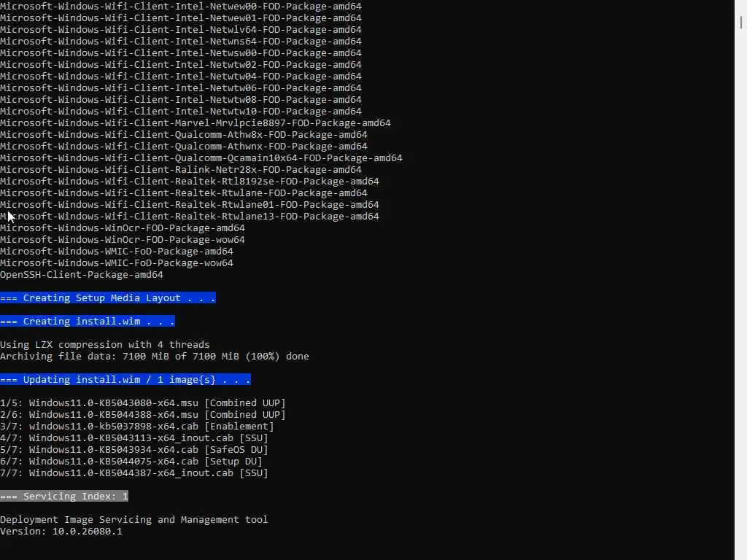Click the Realtek-Rtwlane13 package line
The width and height of the screenshot is (747, 560).
click(x=190, y=216)
